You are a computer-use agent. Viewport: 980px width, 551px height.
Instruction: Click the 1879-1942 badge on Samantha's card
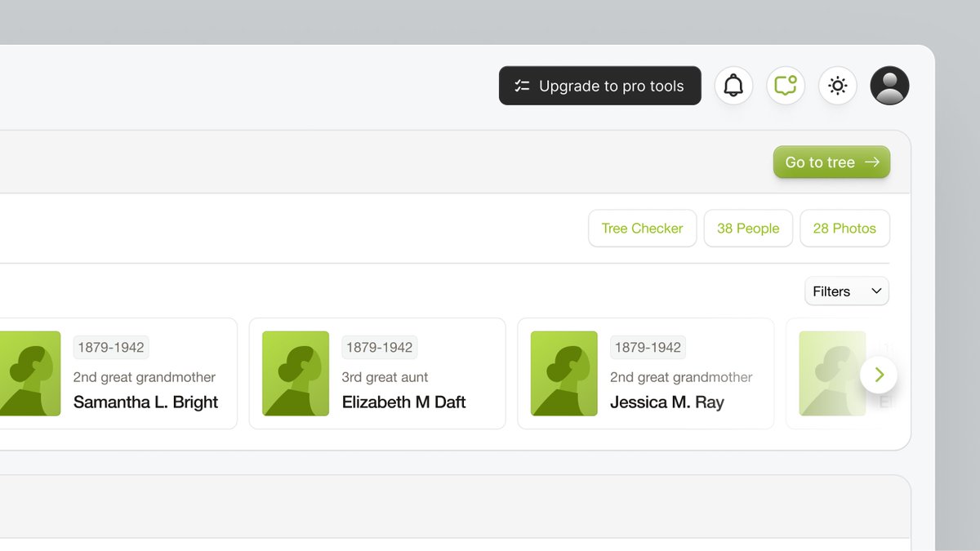(111, 347)
